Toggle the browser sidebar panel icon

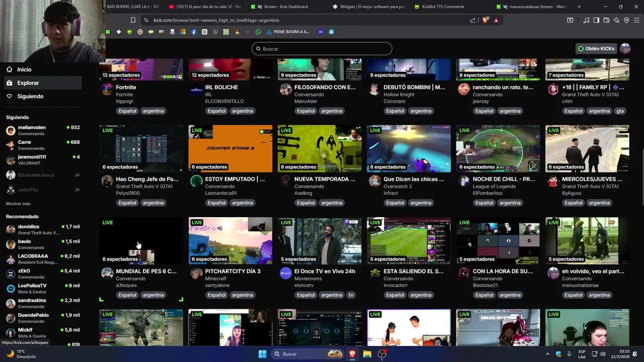596,20
